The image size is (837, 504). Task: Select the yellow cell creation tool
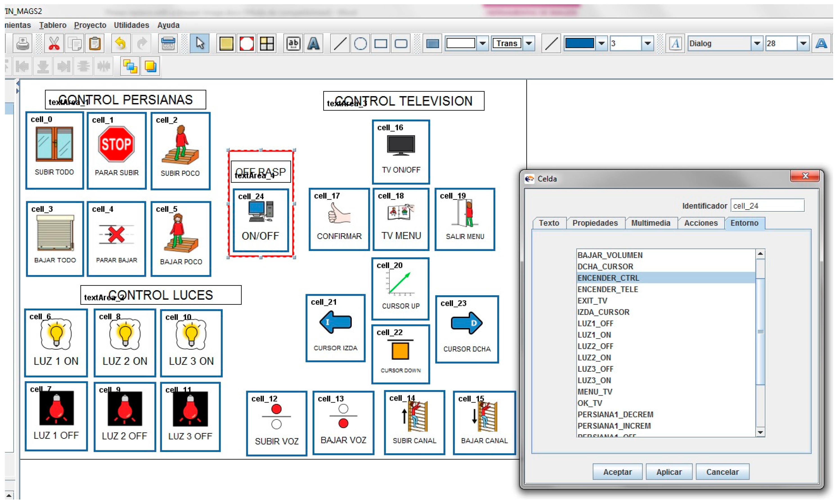[x=226, y=44]
